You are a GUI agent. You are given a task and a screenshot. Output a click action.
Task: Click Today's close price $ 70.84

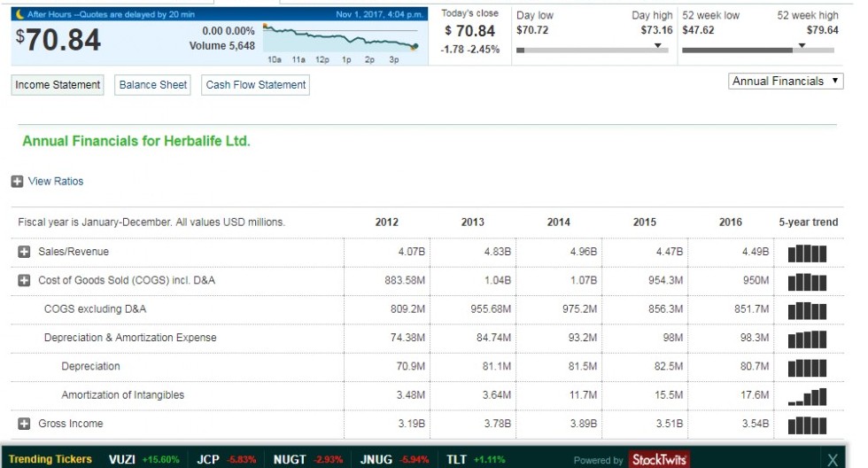pos(470,31)
